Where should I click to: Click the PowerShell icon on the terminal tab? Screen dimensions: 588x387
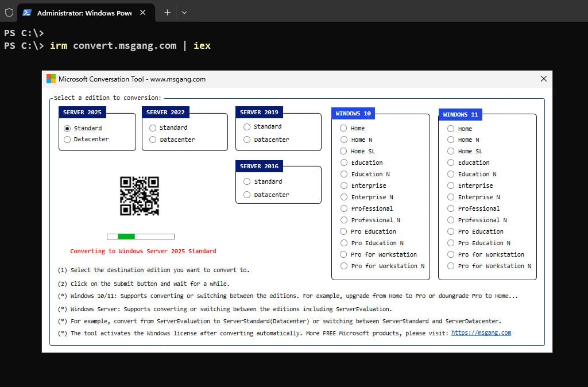(x=27, y=13)
